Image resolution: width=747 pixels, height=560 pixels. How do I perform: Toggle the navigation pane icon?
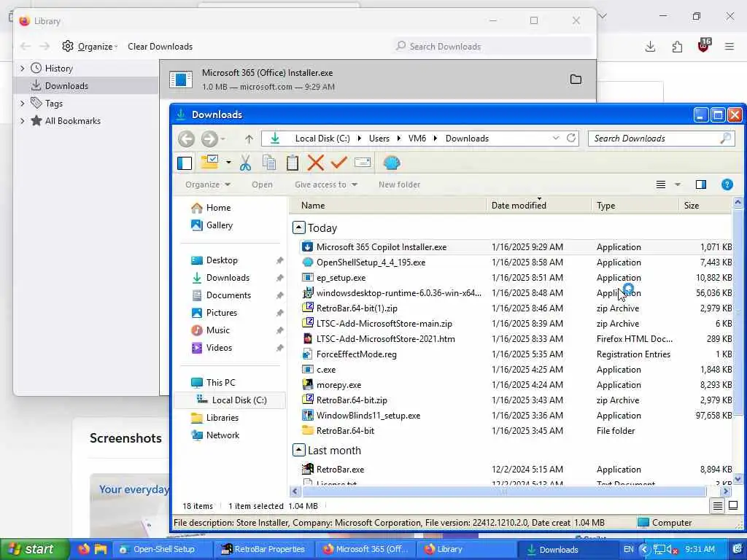tap(185, 163)
